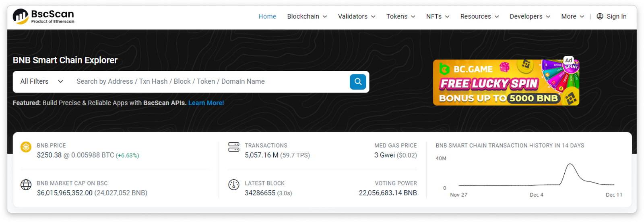Click the BNB Smart Chain Explorer heading

tap(65, 60)
